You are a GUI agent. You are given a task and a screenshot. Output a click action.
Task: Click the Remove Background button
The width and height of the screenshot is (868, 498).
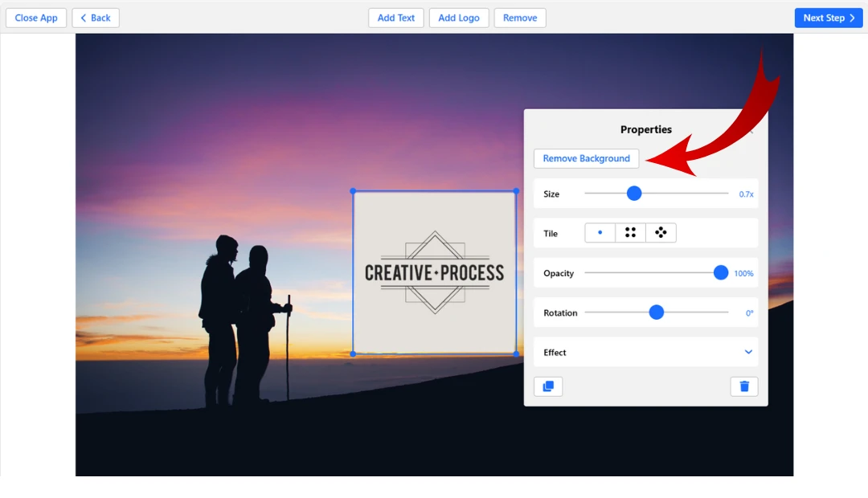(x=586, y=159)
